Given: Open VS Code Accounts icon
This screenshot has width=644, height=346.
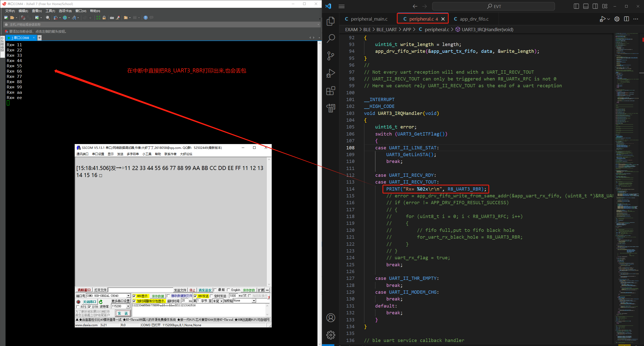Looking at the screenshot, I should [x=331, y=318].
